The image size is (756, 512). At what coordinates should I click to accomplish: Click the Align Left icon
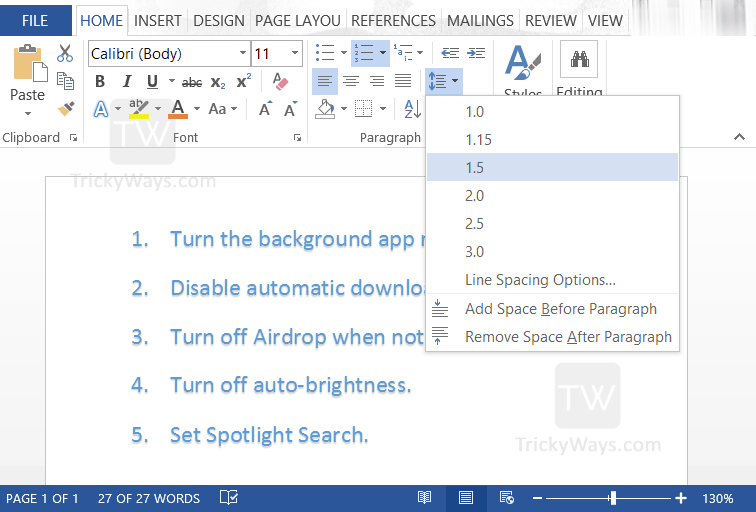point(324,81)
